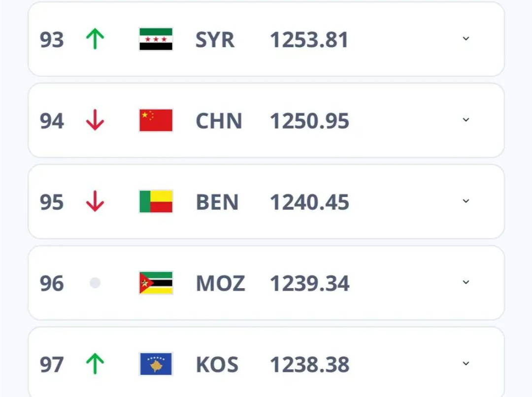This screenshot has width=532, height=397.
Task: Click the Mozambique flag icon
Action: [156, 283]
